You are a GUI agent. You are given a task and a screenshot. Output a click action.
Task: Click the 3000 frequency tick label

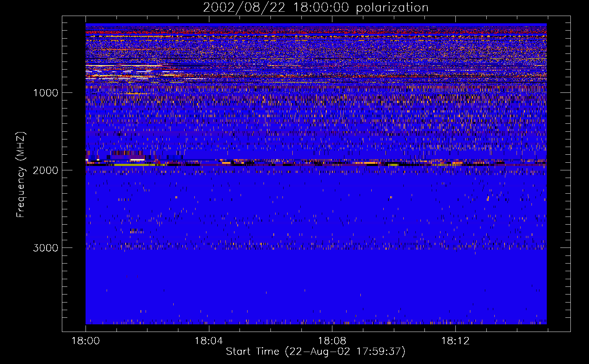click(46, 248)
